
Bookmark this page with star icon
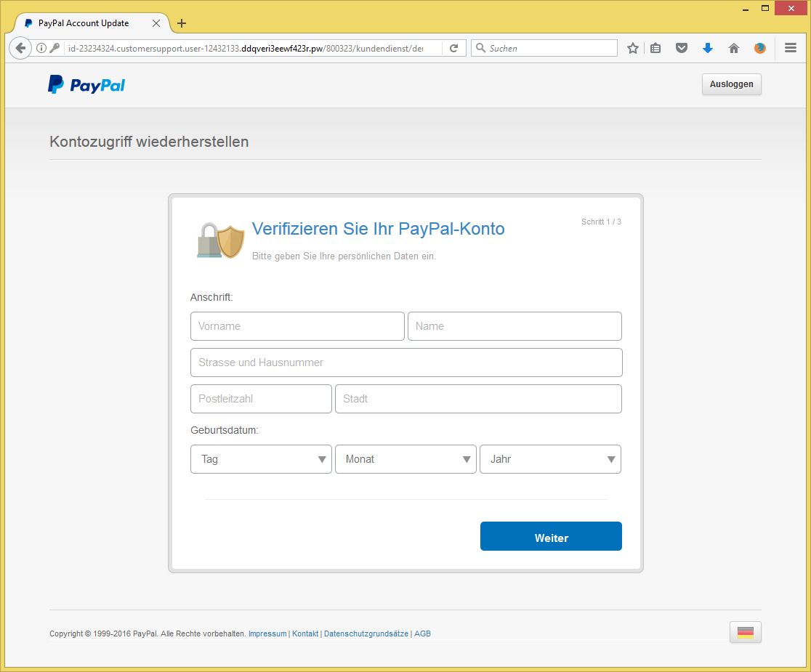click(x=632, y=48)
